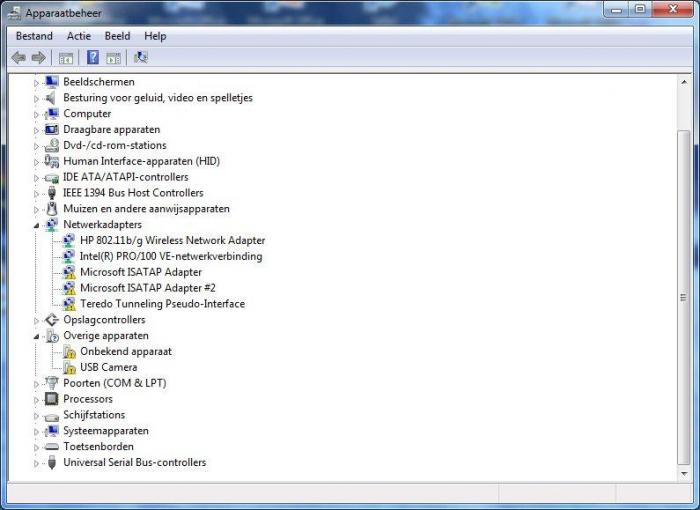Select Poorten (COM & LPT) label
The width and height of the screenshot is (700, 510).
coord(115,383)
